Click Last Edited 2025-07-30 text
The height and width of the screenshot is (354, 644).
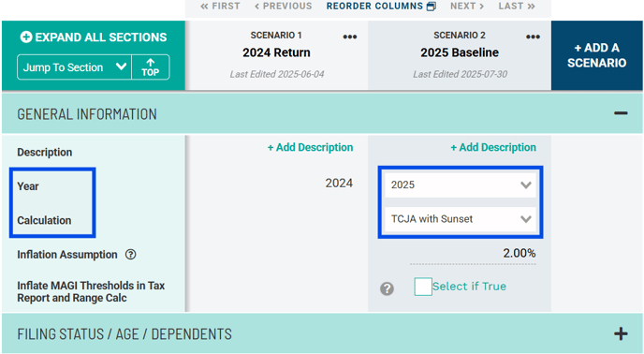(460, 74)
